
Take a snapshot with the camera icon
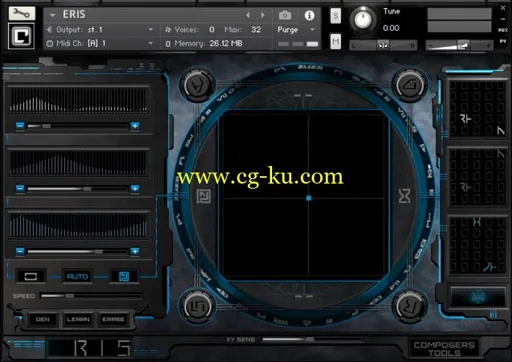pyautogui.click(x=285, y=15)
